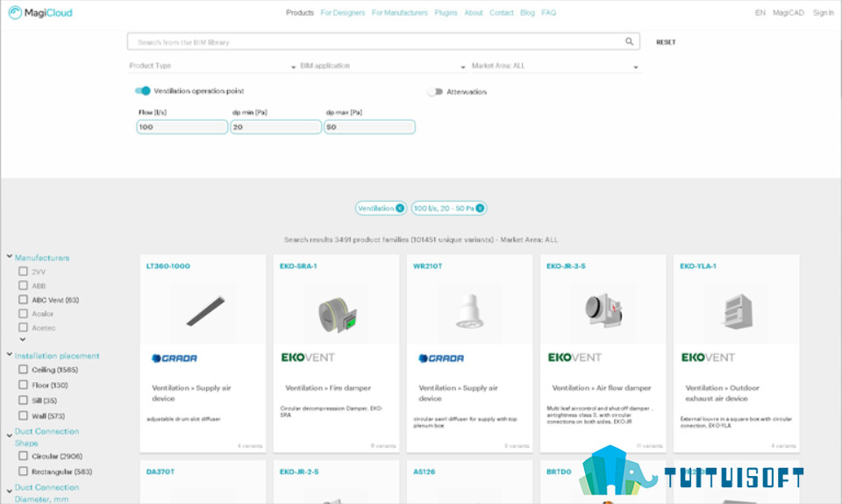Collapse the Installation placement section
The width and height of the screenshot is (842, 504).
(x=10, y=355)
